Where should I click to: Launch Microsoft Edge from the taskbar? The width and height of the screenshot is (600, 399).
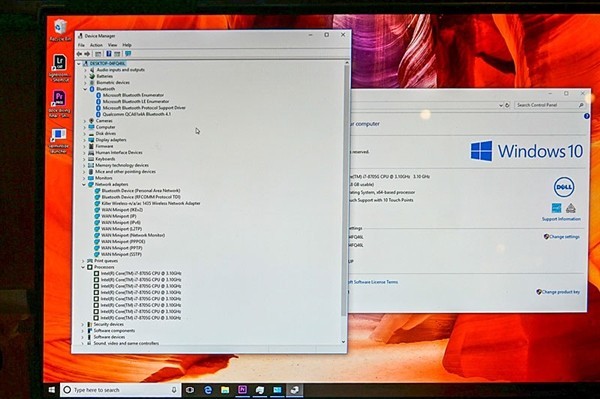(208, 390)
